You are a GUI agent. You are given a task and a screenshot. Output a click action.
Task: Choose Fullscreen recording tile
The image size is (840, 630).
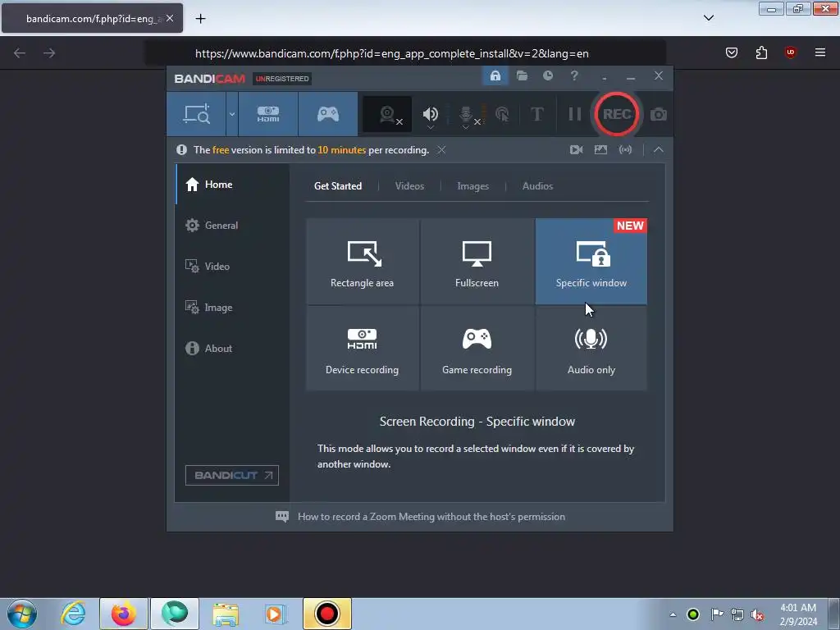(x=477, y=262)
